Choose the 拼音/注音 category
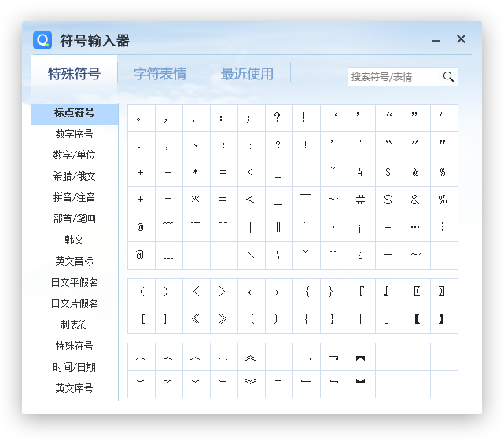 click(75, 197)
